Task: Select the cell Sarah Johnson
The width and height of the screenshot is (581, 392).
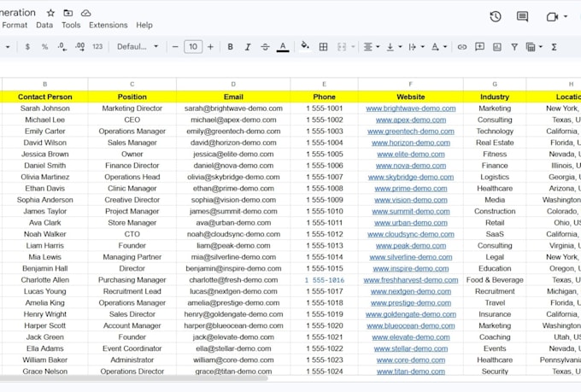Action: 44,108
